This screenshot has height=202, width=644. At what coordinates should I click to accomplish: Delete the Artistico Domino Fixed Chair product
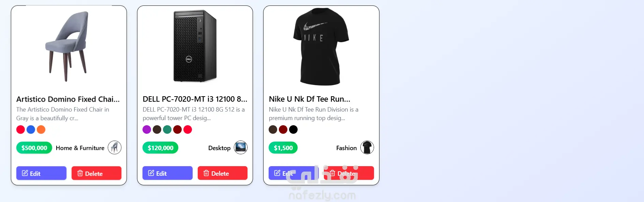coord(96,173)
